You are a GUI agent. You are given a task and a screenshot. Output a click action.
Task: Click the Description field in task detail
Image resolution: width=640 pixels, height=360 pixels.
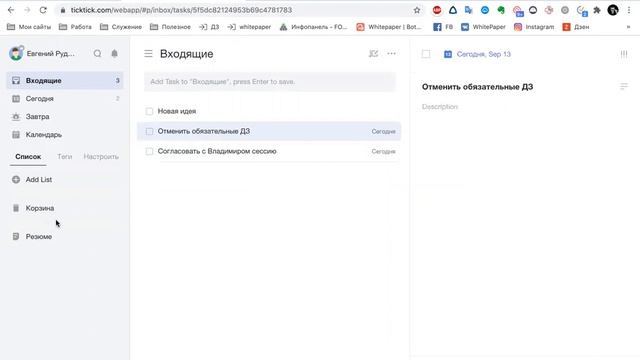(440, 107)
